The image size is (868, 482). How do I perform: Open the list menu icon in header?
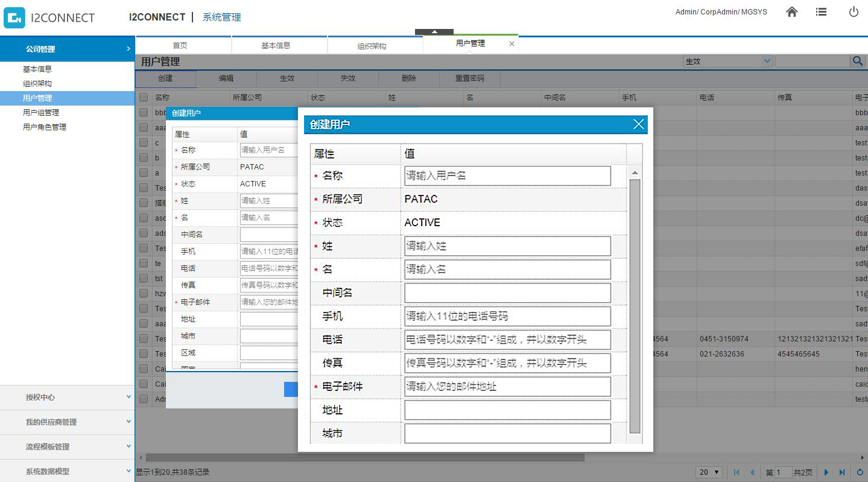click(x=821, y=12)
